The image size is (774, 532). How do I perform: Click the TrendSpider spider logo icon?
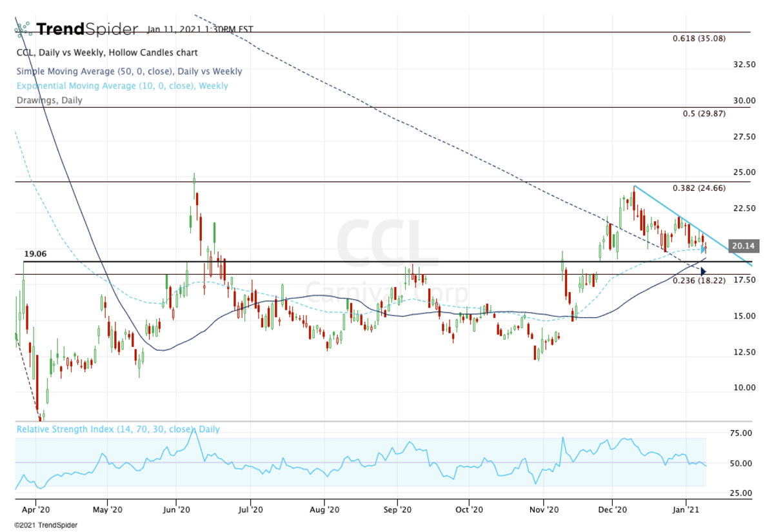click(x=23, y=29)
